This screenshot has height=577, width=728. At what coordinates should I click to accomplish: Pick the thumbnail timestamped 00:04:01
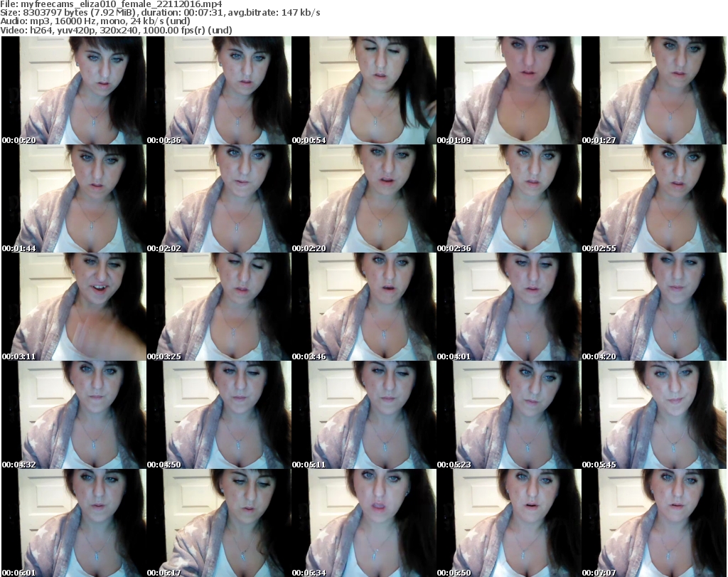[x=509, y=307]
